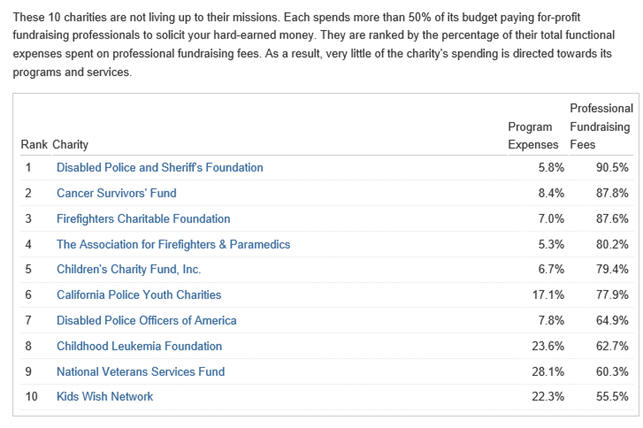Select Children's Charity Fund, Inc. link
This screenshot has width=643, height=428.
click(x=128, y=269)
